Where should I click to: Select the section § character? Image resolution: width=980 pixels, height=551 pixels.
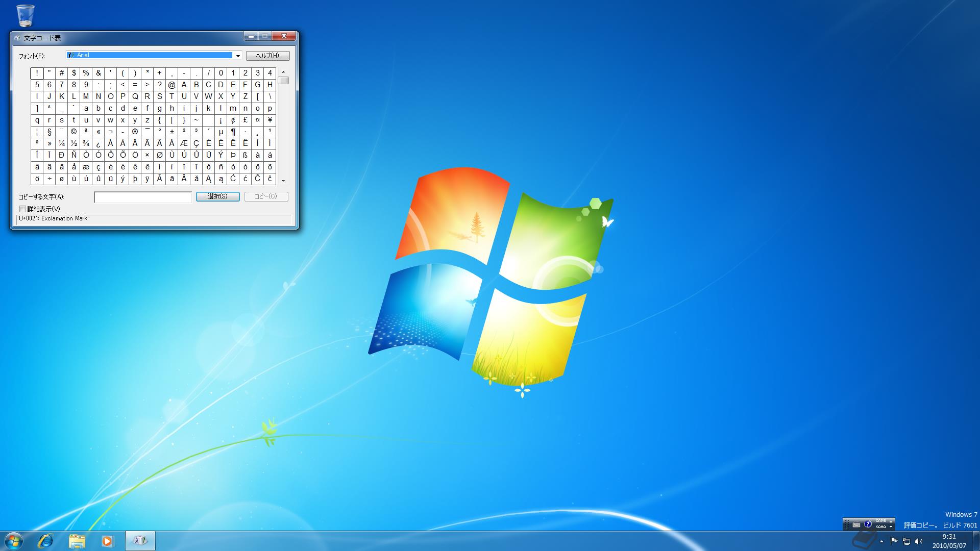coord(50,132)
